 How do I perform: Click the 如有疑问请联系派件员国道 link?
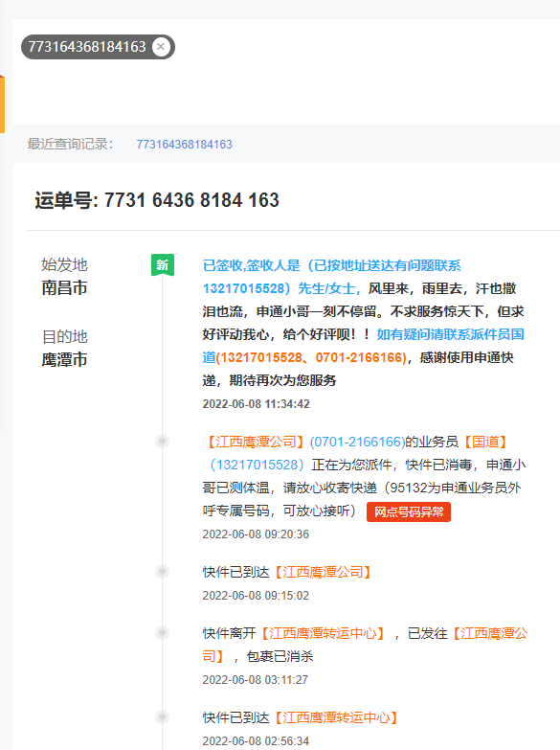click(363, 346)
